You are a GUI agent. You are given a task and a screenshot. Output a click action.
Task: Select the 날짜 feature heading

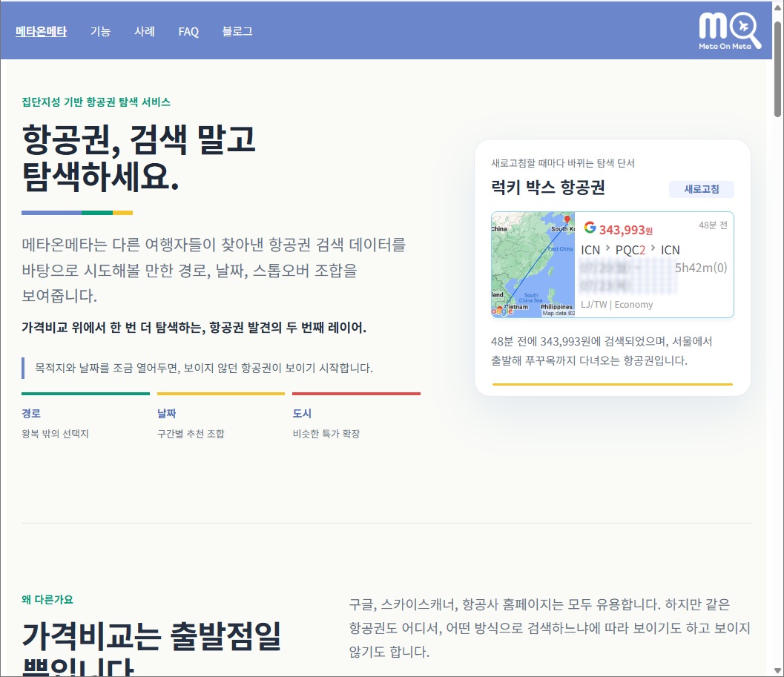(166, 414)
